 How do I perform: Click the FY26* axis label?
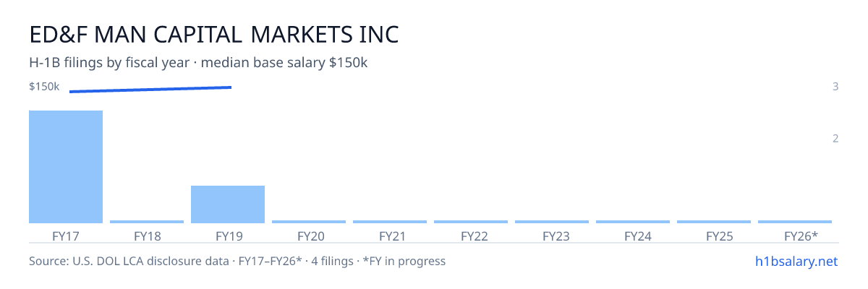coord(801,236)
